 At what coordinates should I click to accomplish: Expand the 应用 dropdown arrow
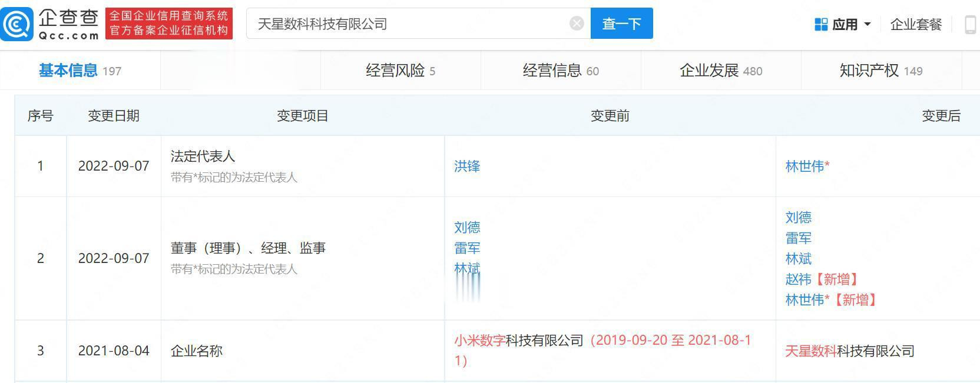(x=867, y=24)
